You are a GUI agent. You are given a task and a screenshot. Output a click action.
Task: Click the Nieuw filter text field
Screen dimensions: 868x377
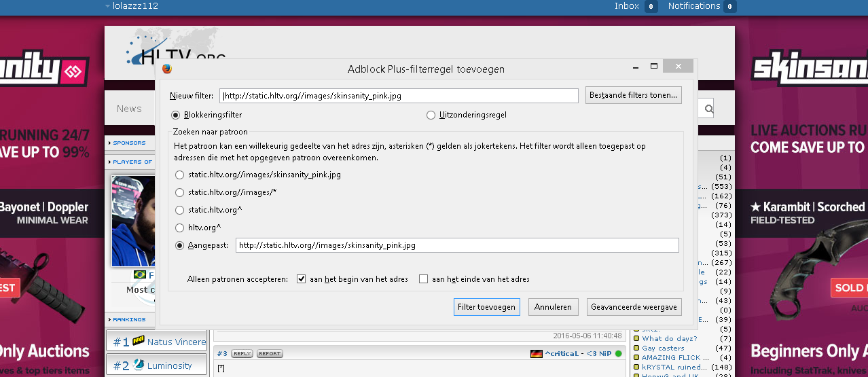click(400, 96)
